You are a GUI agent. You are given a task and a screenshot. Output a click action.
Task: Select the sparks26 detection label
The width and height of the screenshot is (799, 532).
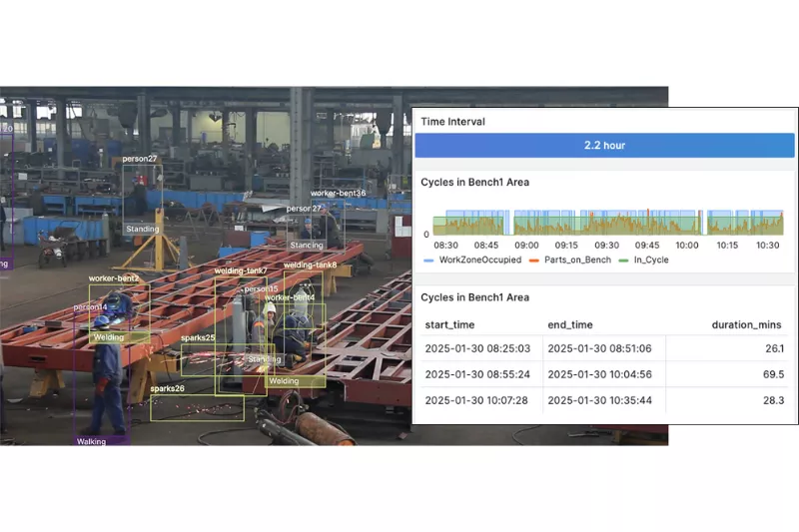167,387
